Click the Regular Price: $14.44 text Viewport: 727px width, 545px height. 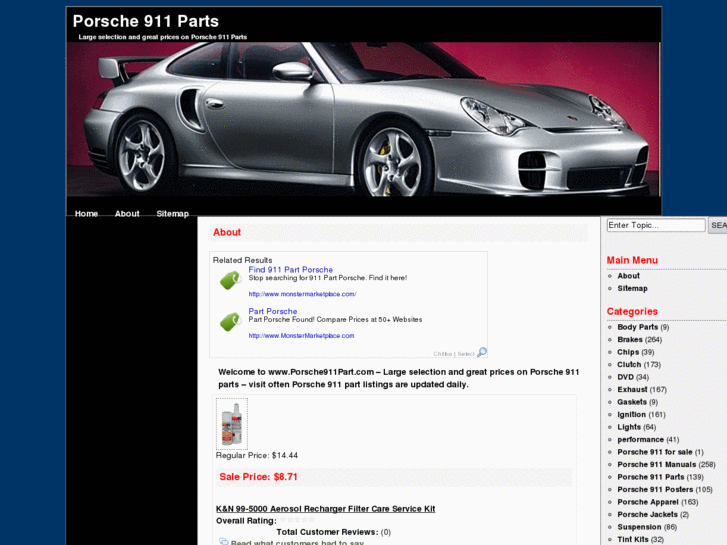point(257,455)
